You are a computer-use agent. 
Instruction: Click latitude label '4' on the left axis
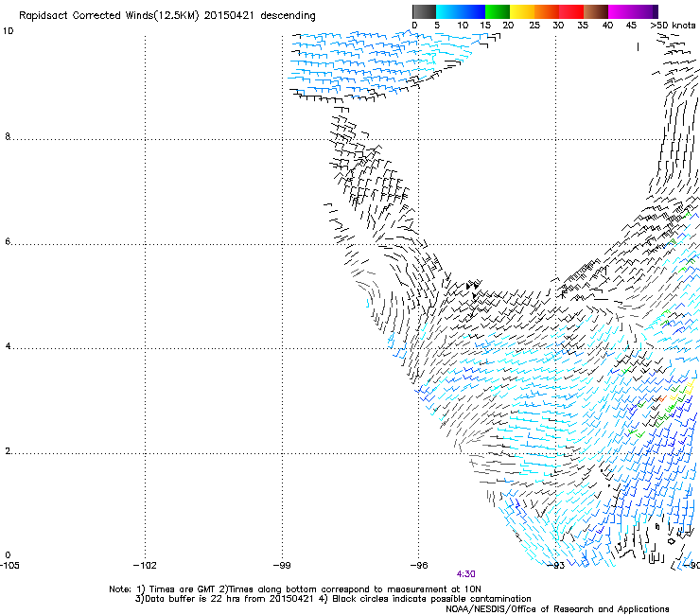[x=8, y=345]
